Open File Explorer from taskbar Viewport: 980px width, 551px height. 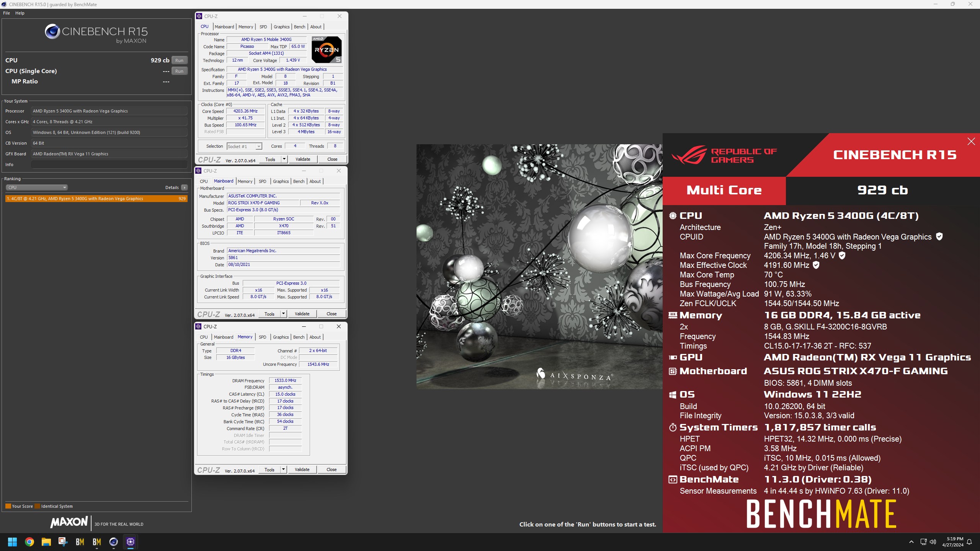coord(46,542)
